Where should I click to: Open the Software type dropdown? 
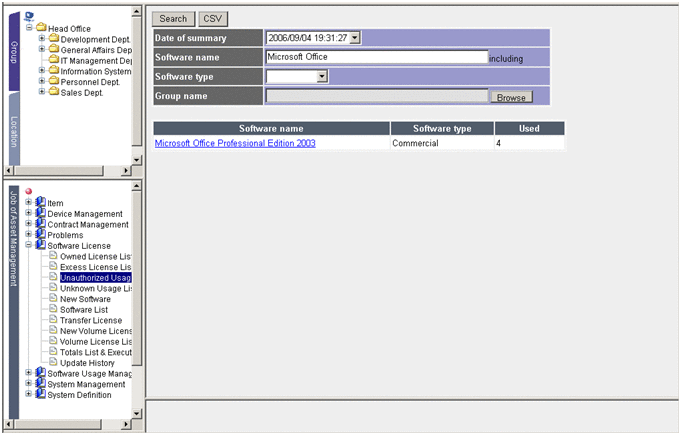tap(322, 77)
